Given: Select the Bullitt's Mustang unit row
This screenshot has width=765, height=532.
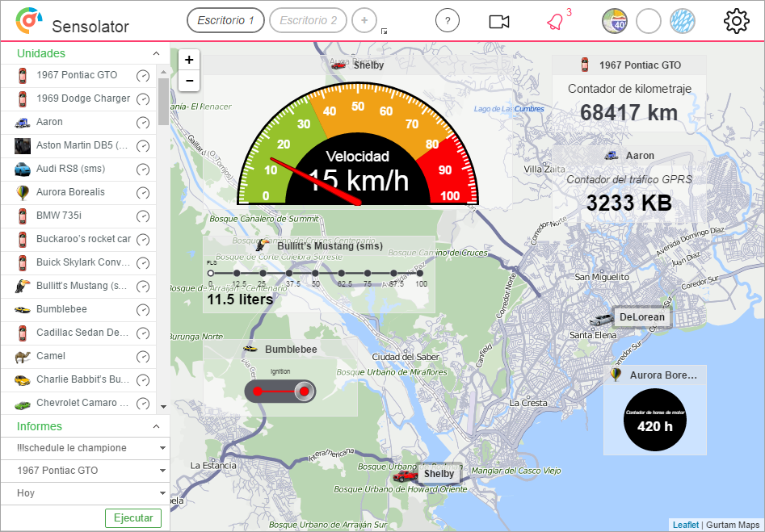Looking at the screenshot, I should [78, 287].
